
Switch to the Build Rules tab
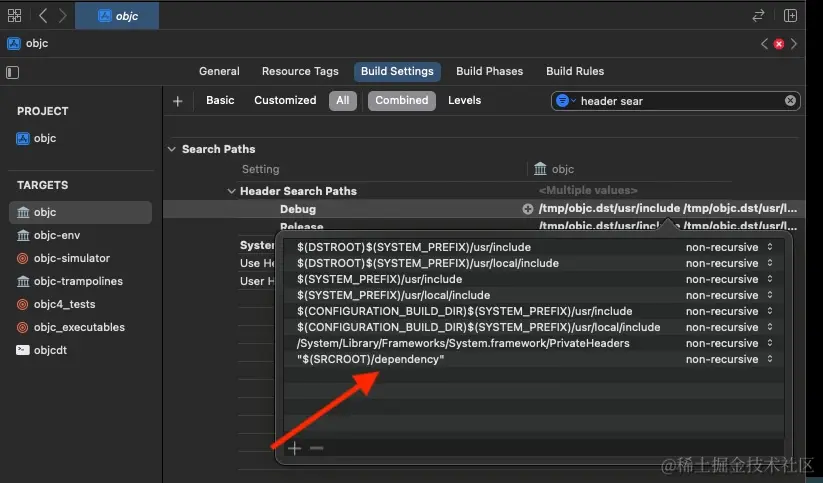coord(575,71)
